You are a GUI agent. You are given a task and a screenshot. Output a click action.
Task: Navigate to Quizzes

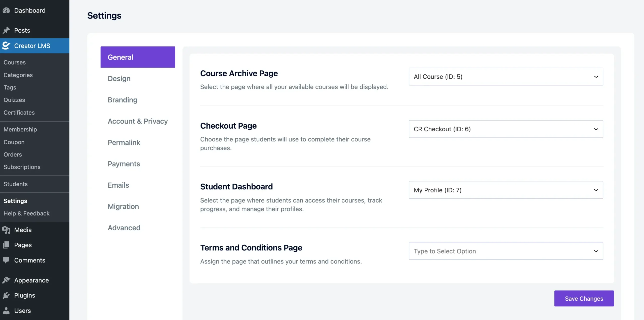(x=14, y=100)
